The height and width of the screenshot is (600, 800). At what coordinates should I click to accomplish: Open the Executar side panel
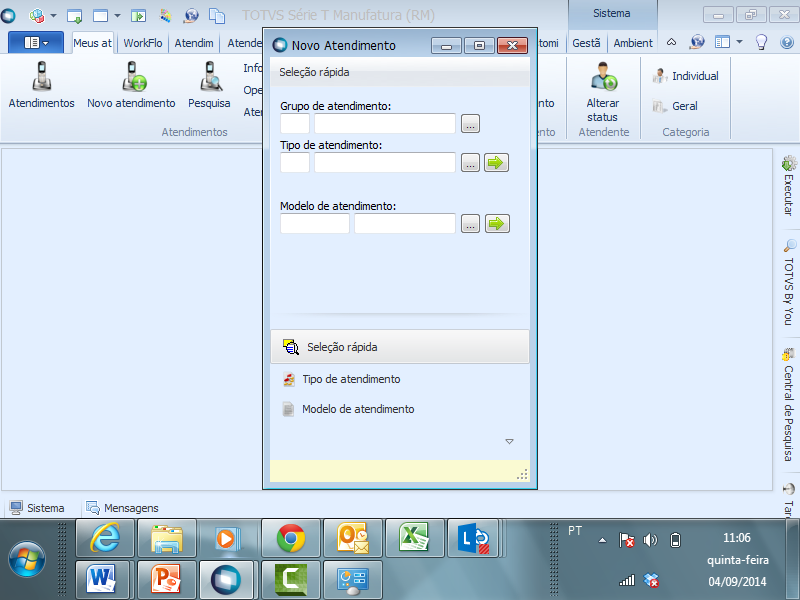point(789,186)
